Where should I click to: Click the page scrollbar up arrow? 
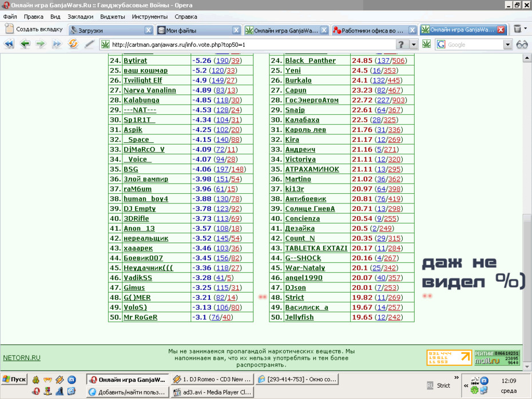[x=527, y=58]
